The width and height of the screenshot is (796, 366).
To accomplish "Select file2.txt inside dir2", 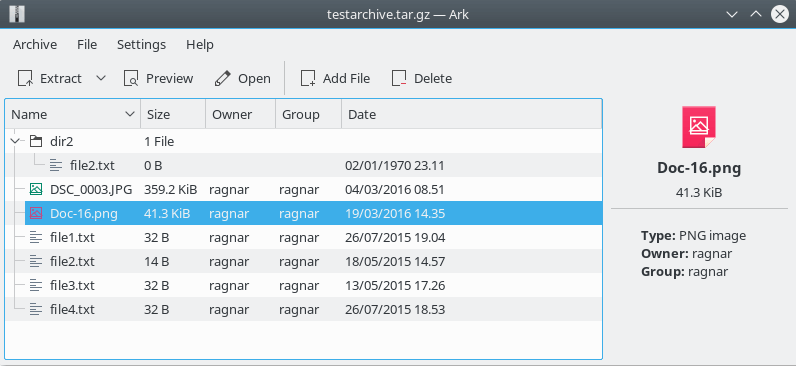I will pos(92,165).
